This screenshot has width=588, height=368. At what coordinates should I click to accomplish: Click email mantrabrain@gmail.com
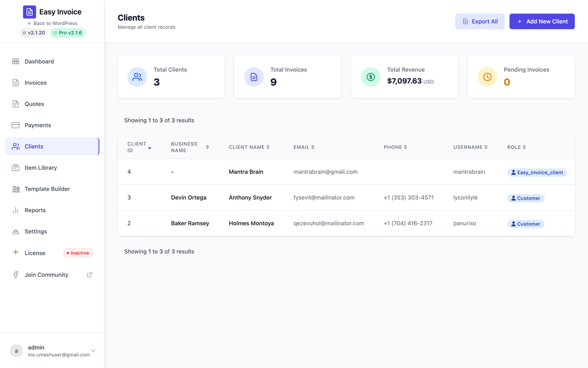tap(325, 172)
